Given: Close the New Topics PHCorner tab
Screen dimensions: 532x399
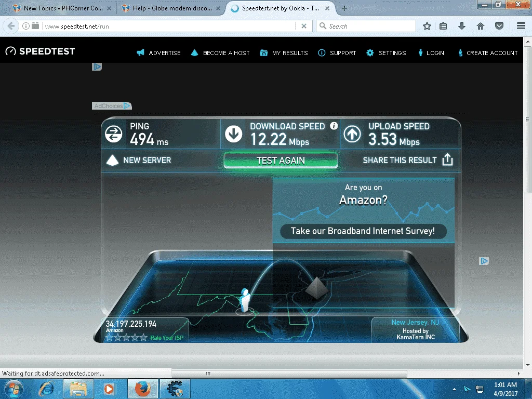Looking at the screenshot, I should (x=109, y=8).
